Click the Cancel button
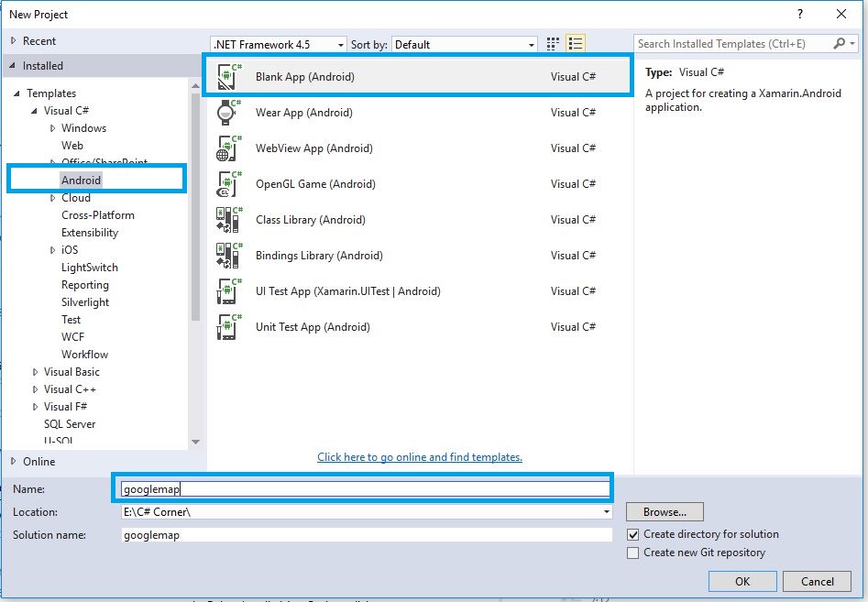 click(x=817, y=582)
